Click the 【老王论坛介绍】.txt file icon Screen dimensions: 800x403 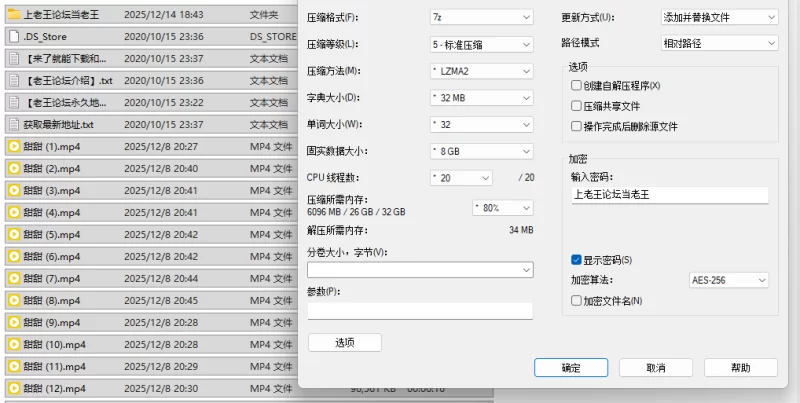click(14, 81)
